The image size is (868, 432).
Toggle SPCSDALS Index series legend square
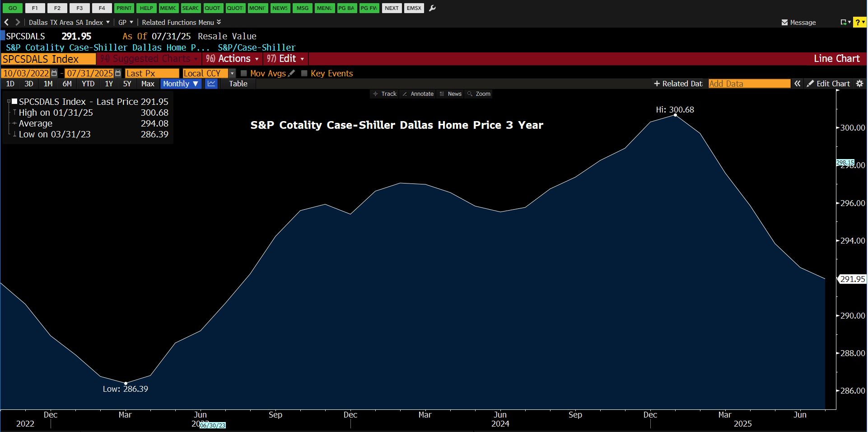(14, 102)
